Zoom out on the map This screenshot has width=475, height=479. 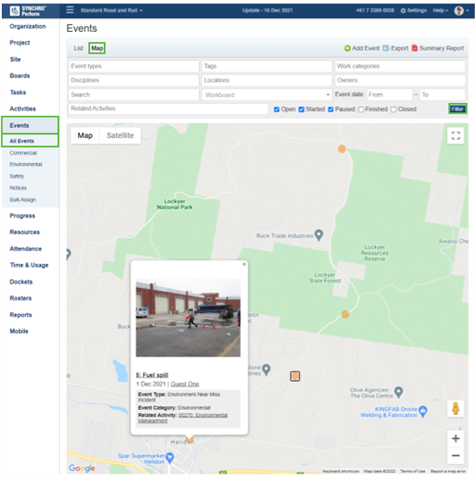point(456,455)
